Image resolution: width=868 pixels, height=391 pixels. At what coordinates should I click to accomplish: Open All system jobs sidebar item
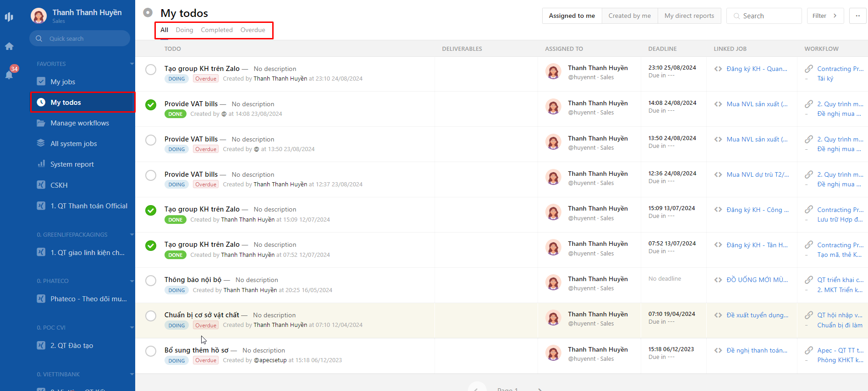[73, 143]
